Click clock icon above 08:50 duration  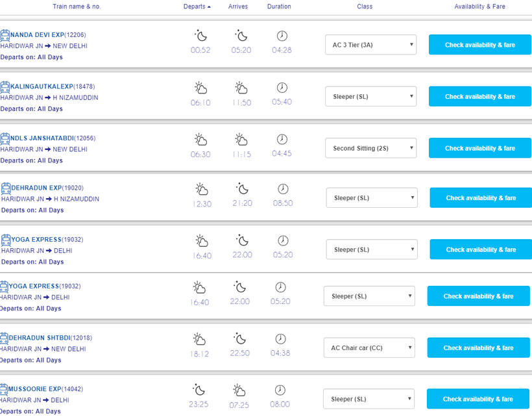click(283, 189)
